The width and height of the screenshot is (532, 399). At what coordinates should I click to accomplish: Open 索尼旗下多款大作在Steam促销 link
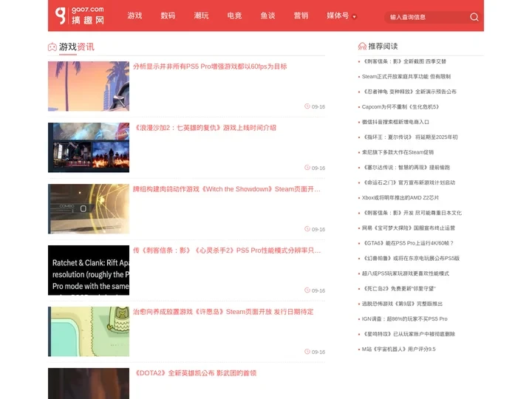pyautogui.click(x=398, y=152)
